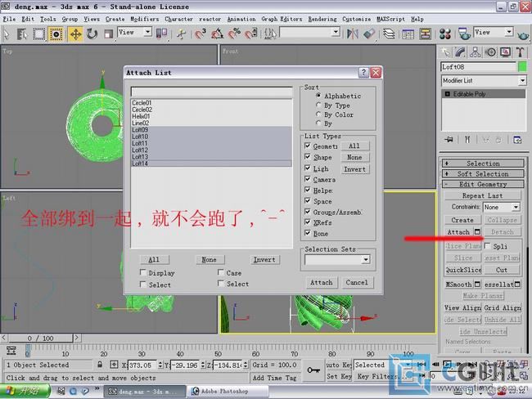The width and height of the screenshot is (532, 399).
Task: Open the Modifiers menu
Action: pos(145,20)
